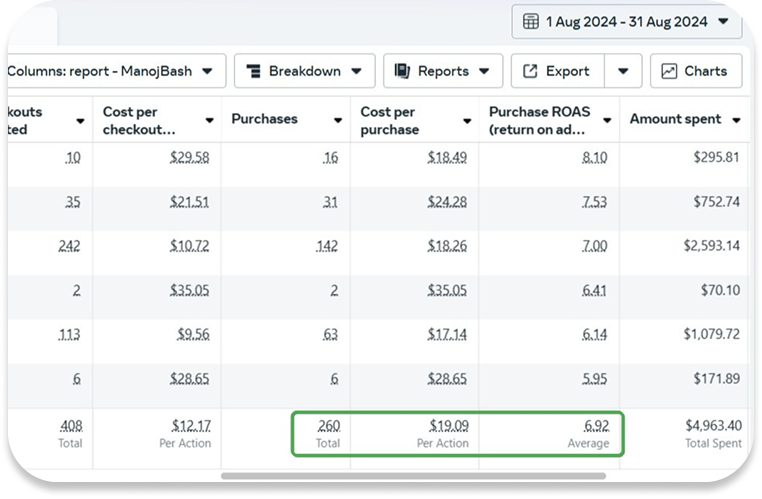762x499 pixels.
Task: Open Cost per purchase column arrow
Action: tap(467, 121)
